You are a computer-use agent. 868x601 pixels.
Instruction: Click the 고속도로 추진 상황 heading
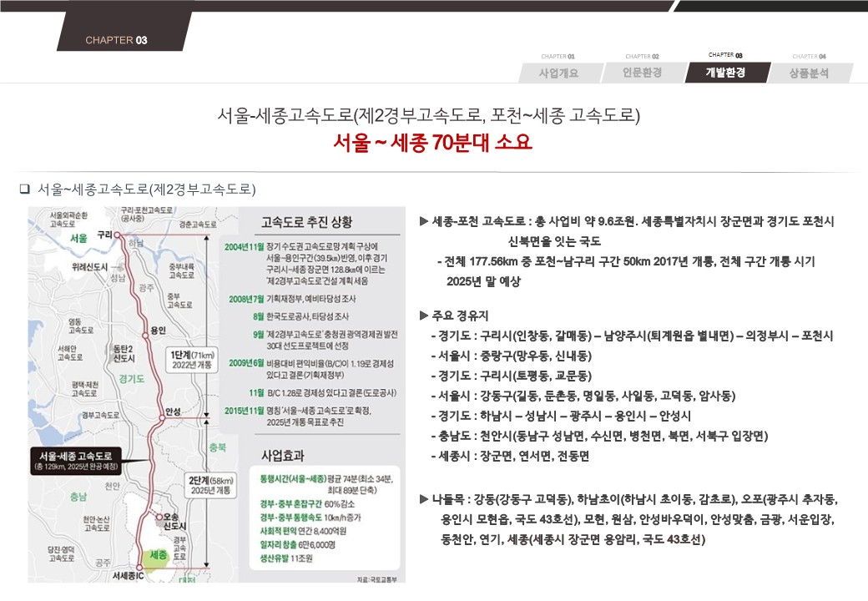(x=306, y=223)
